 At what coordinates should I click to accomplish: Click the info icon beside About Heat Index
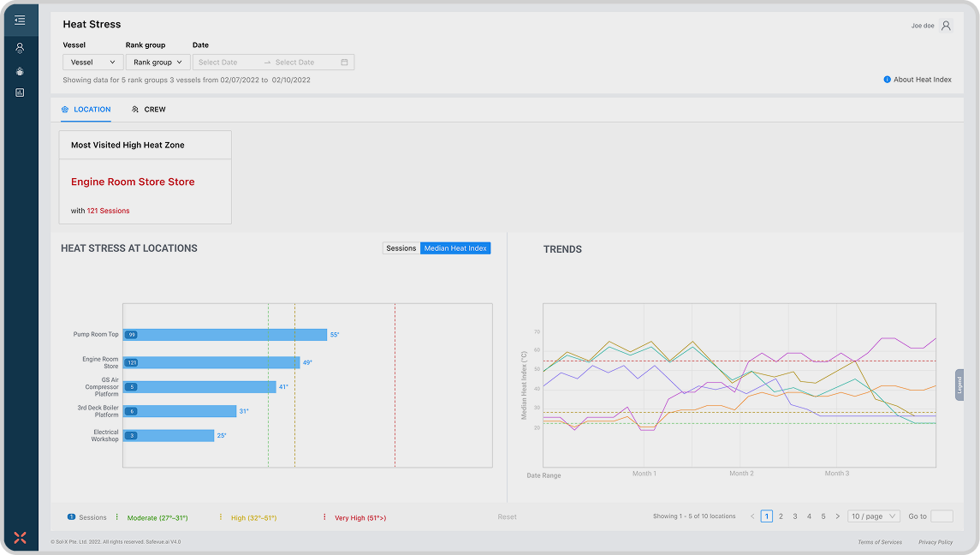tap(887, 80)
